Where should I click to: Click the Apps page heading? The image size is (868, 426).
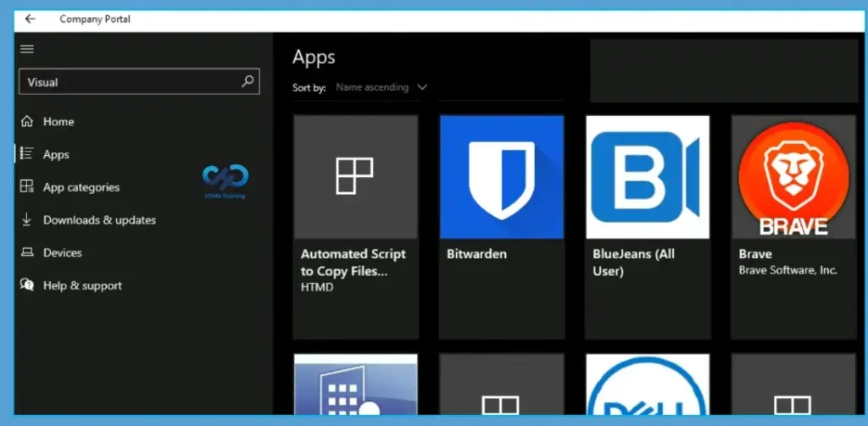click(x=314, y=57)
